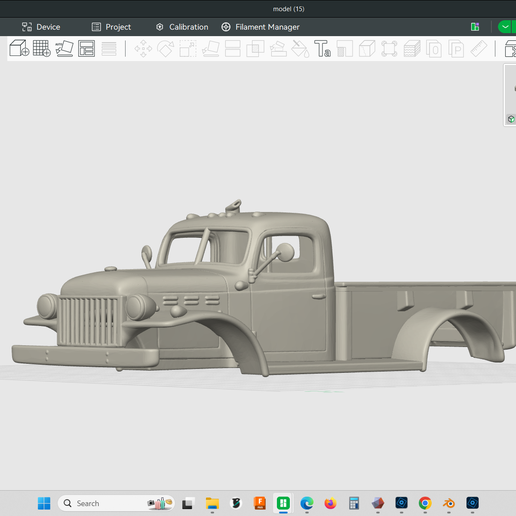The width and height of the screenshot is (516, 516).
Task: Open the Mesh boolean tool
Action: click(x=255, y=49)
